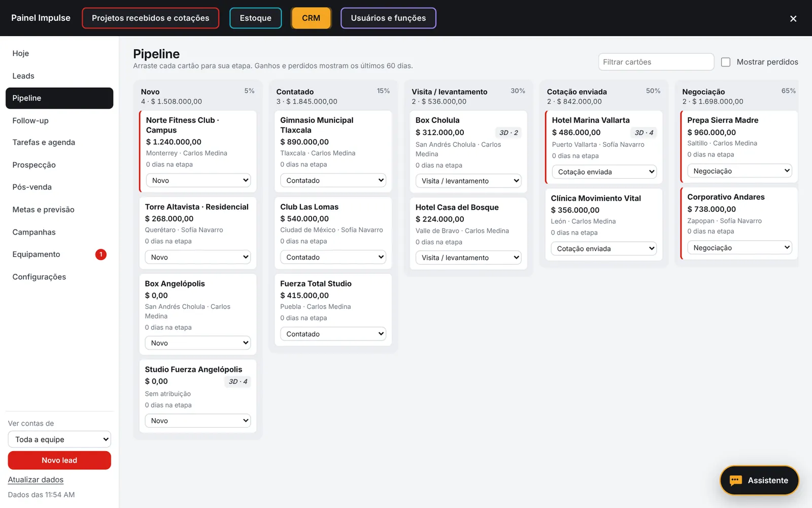
Task: Go to Hoje in the sidebar
Action: coord(59,53)
